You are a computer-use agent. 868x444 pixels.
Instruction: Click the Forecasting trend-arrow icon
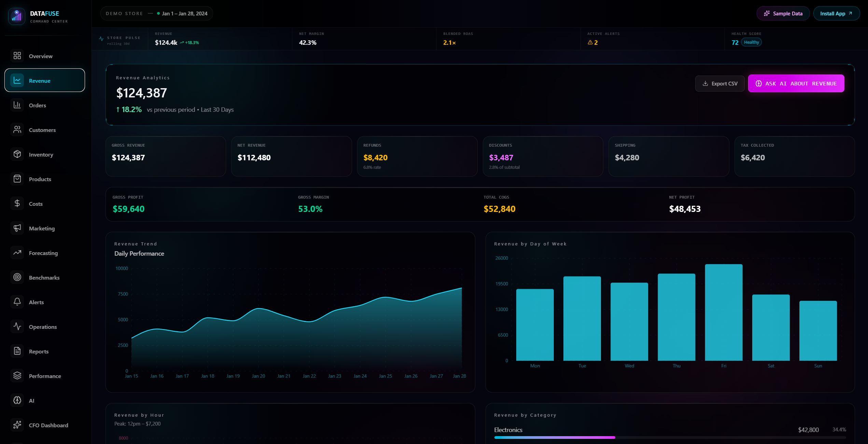point(17,253)
